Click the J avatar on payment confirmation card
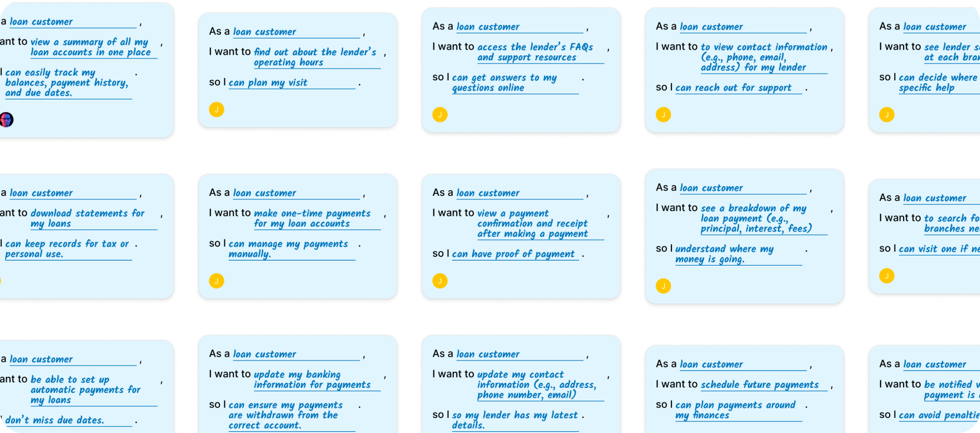 [440, 281]
